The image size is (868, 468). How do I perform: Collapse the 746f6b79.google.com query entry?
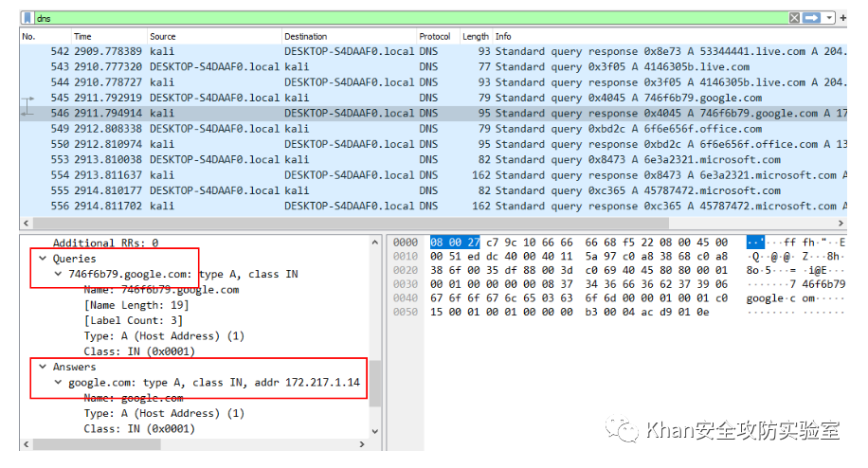pyautogui.click(x=59, y=274)
